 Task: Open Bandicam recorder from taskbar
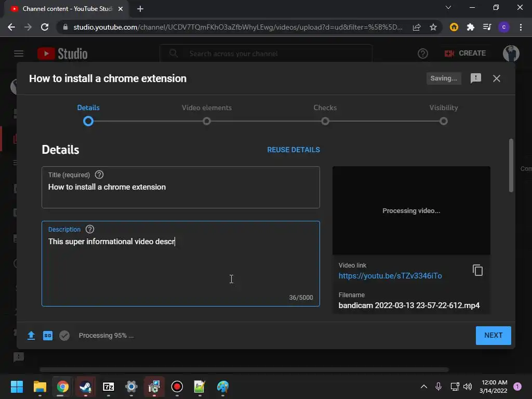click(x=177, y=387)
